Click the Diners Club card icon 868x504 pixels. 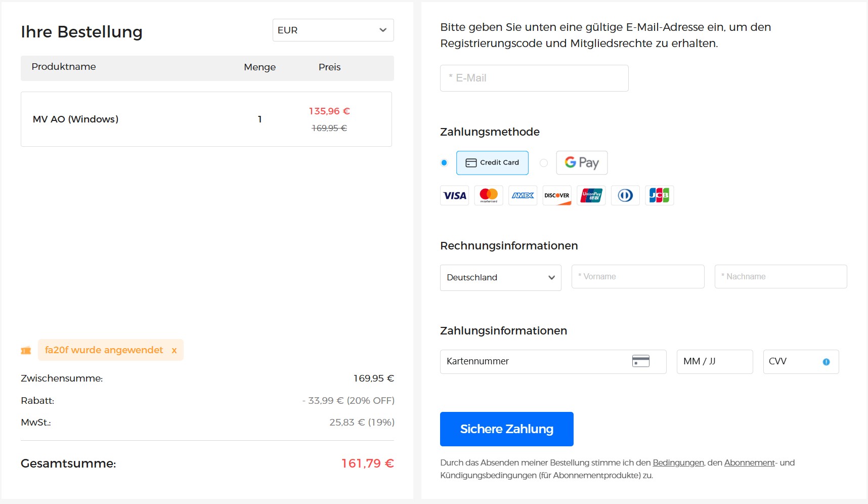coord(625,195)
